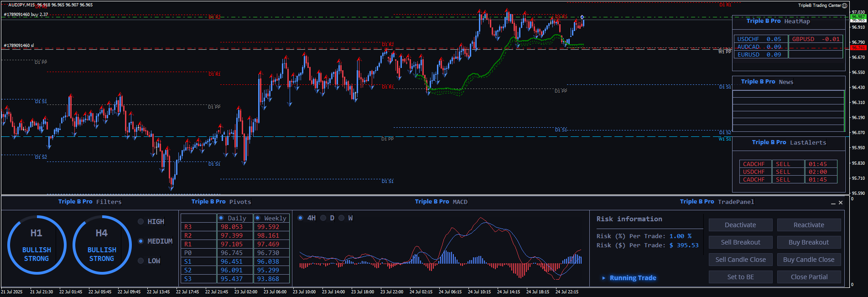The width and height of the screenshot is (868, 297).
Task: Click the Close Partial button
Action: [809, 277]
